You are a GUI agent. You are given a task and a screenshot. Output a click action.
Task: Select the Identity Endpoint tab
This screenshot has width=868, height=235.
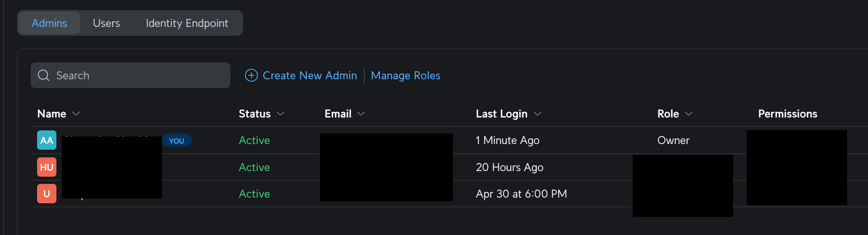tap(187, 23)
